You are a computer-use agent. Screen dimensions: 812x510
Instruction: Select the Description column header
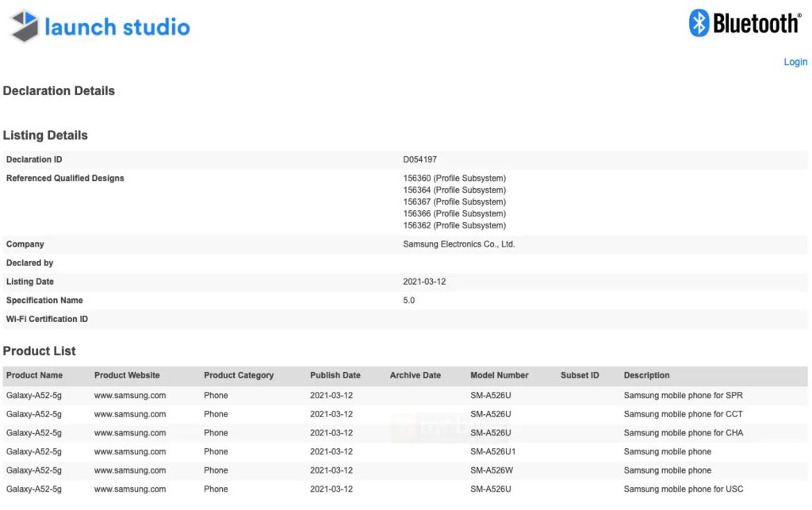pos(646,375)
